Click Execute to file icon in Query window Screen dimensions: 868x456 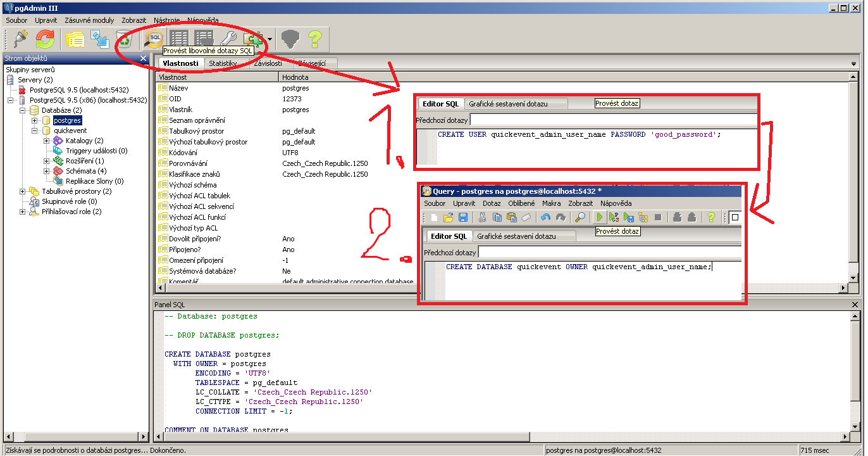click(x=629, y=217)
